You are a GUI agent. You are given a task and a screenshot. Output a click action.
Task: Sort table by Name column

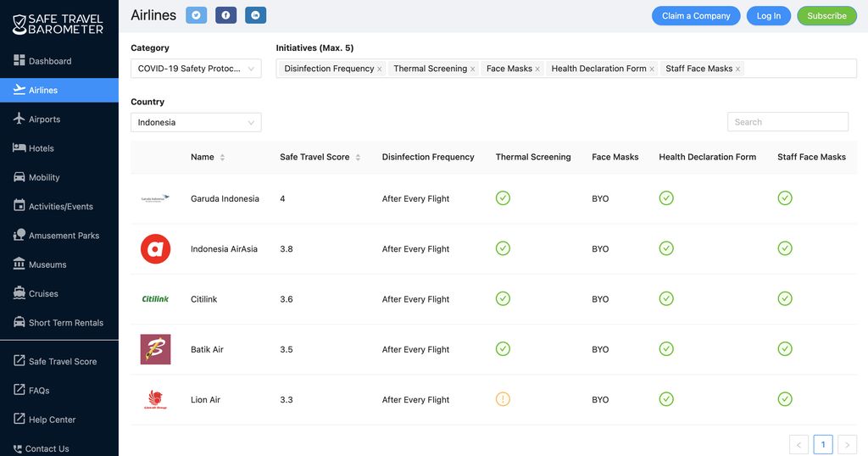click(x=222, y=157)
